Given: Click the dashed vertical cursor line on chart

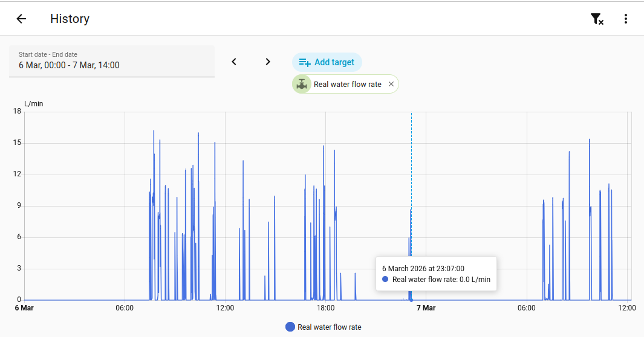Looking at the screenshot, I should [411, 181].
